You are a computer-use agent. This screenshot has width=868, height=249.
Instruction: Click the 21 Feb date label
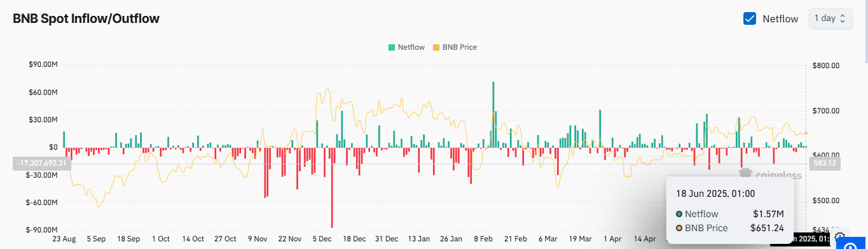point(516,239)
